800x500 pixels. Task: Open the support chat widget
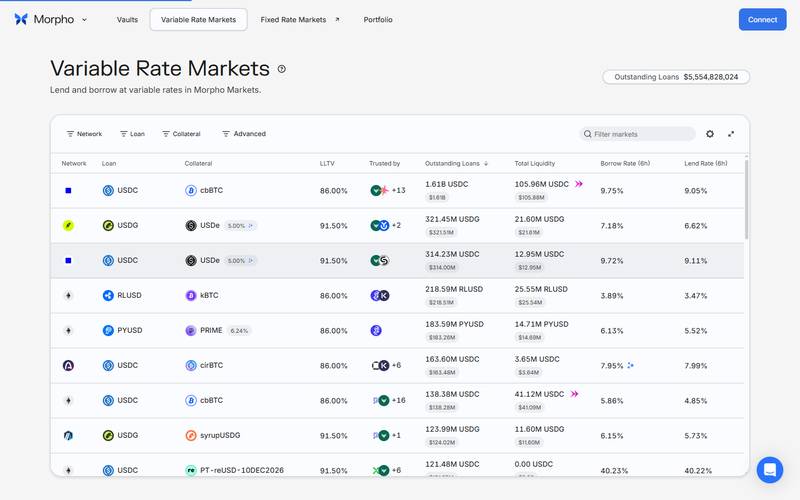tap(770, 469)
